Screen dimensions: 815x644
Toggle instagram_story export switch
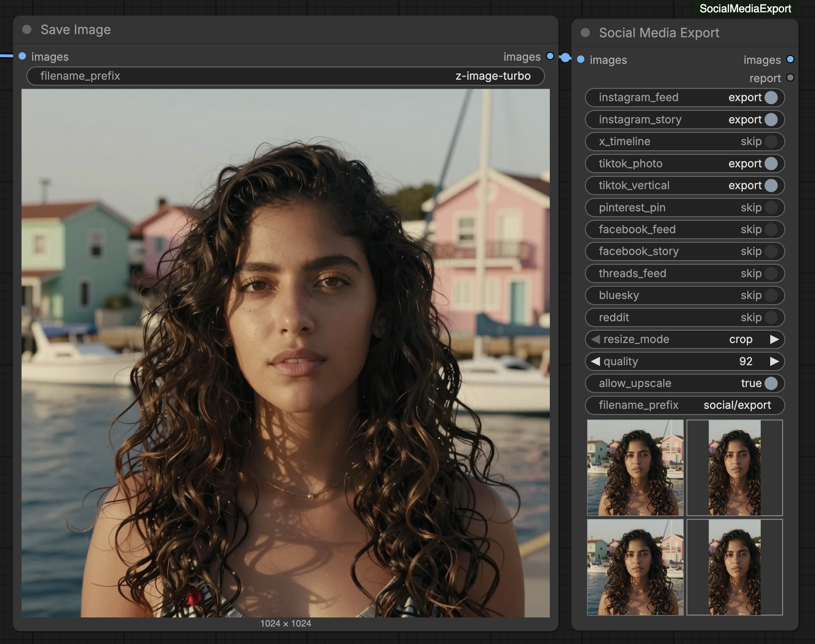pos(771,119)
